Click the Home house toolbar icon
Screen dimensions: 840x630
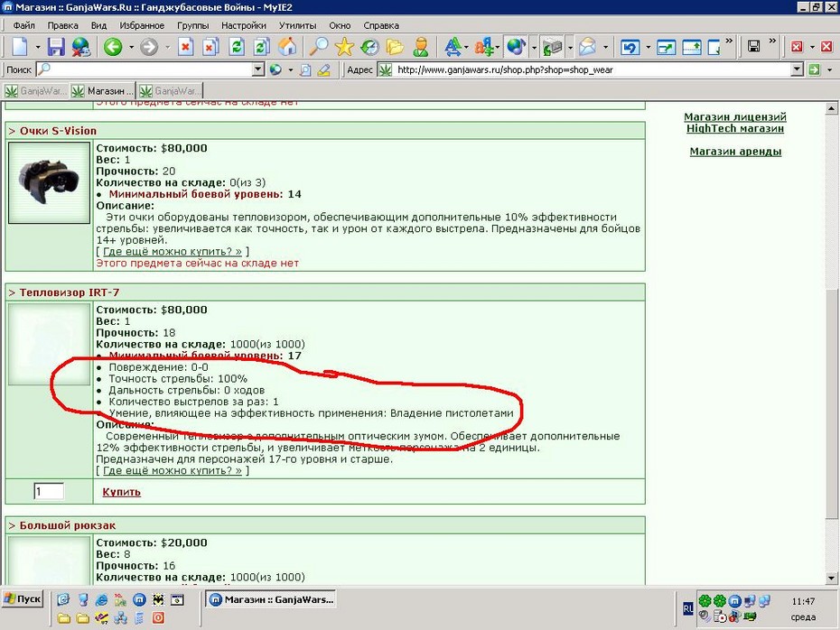[288, 47]
